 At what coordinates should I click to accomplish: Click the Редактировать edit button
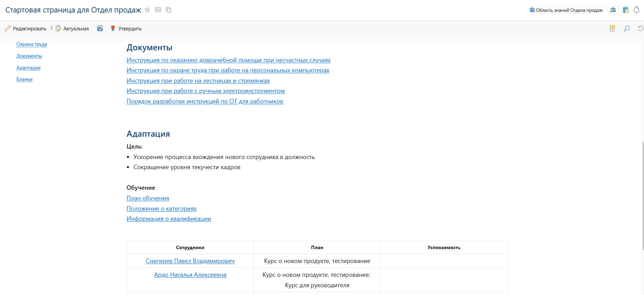(x=26, y=29)
